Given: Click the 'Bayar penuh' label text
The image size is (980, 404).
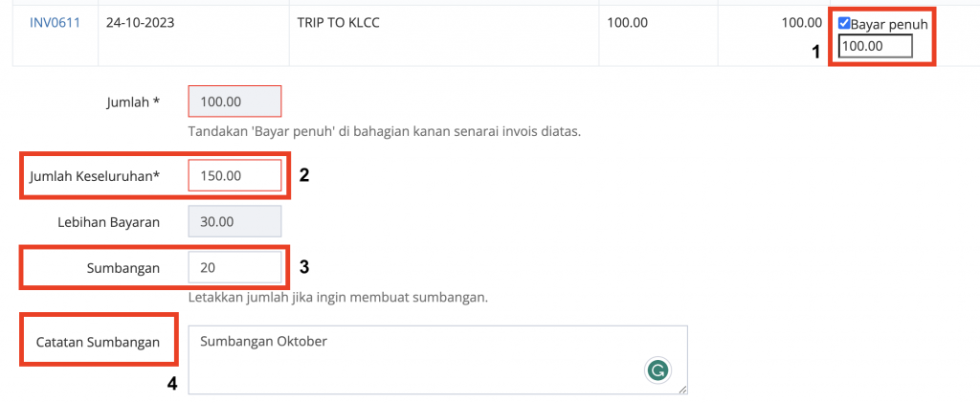Looking at the screenshot, I should (889, 24).
